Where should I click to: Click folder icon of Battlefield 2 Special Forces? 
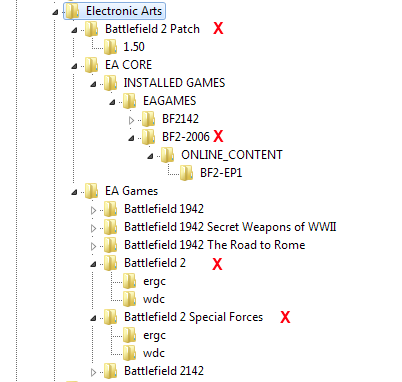(111, 317)
